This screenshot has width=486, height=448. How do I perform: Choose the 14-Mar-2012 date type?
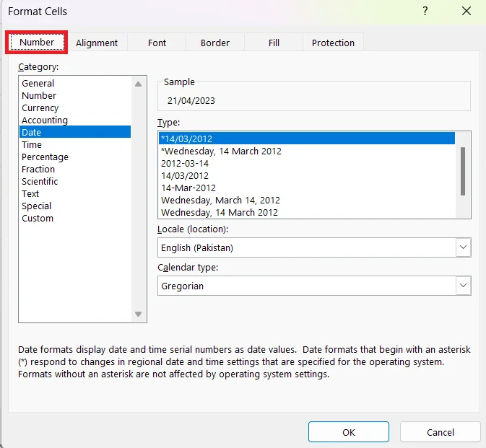point(307,188)
